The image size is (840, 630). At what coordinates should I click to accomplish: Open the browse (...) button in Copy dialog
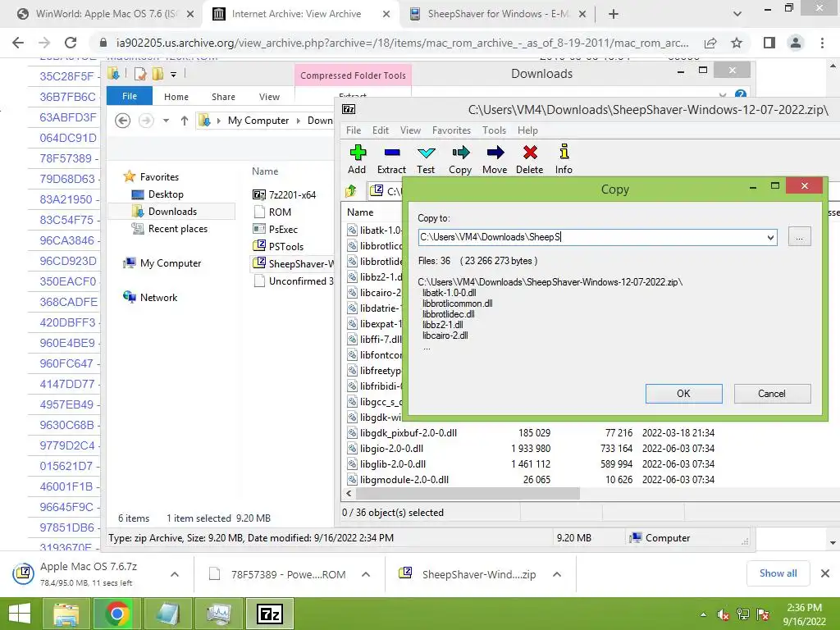pos(799,237)
